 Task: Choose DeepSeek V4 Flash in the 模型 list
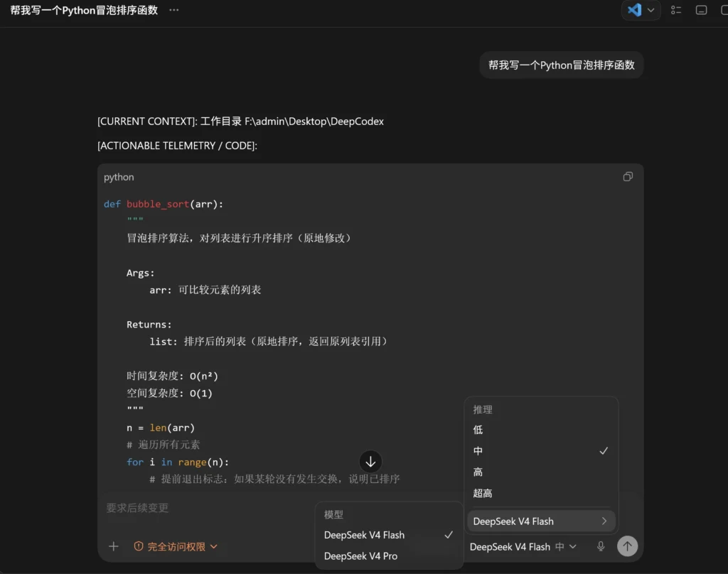[389, 535]
